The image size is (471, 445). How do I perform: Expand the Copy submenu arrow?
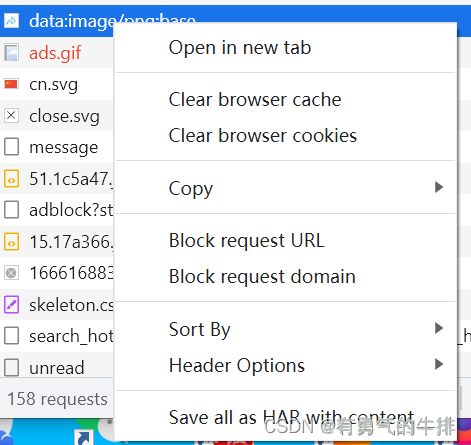point(439,187)
